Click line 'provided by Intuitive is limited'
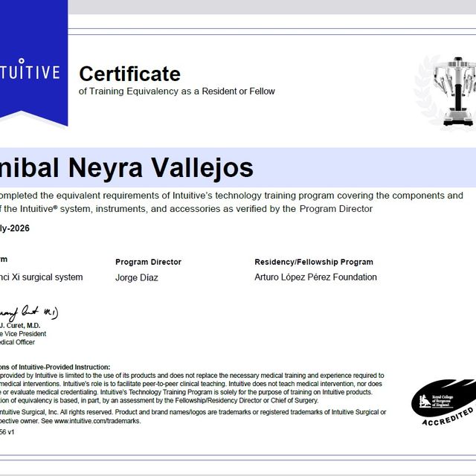 [x=192, y=376]
